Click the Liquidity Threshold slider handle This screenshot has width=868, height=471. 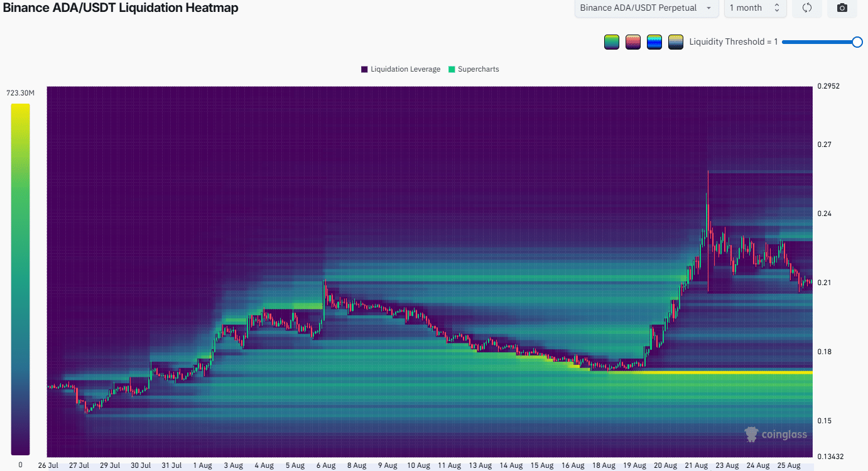pyautogui.click(x=857, y=42)
